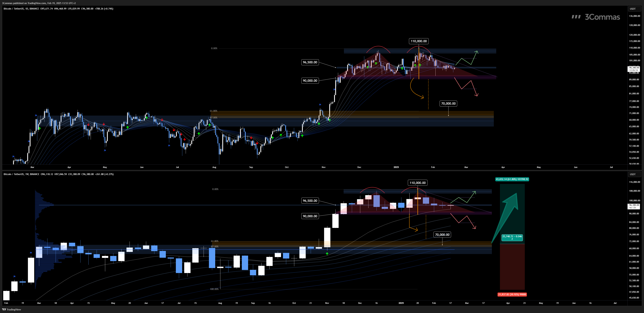Click the TradingView logo at the bottom

coord(11,309)
